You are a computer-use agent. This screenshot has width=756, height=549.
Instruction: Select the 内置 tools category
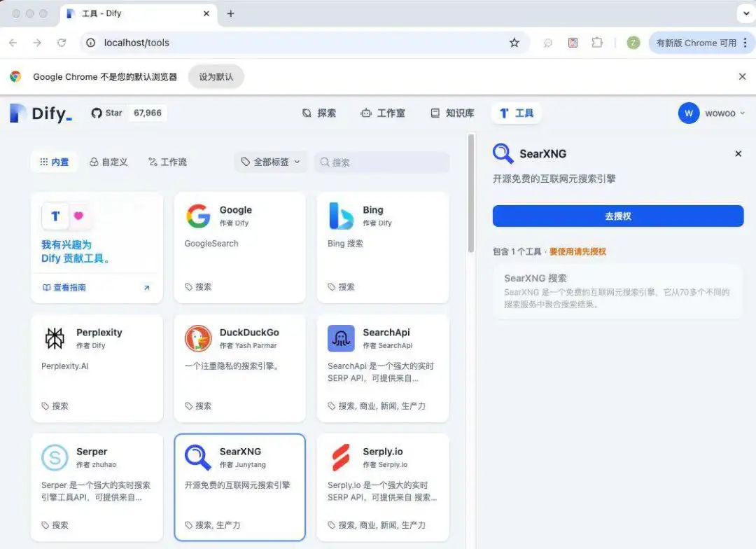click(54, 162)
